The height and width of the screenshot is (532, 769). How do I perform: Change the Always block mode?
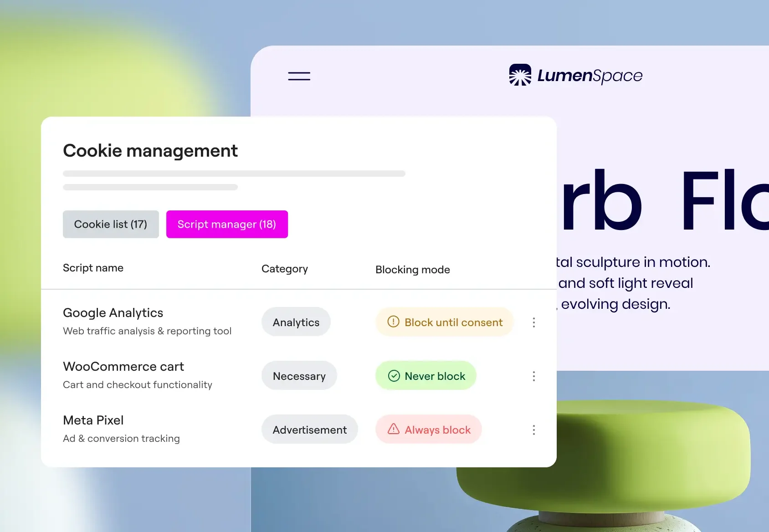click(429, 430)
